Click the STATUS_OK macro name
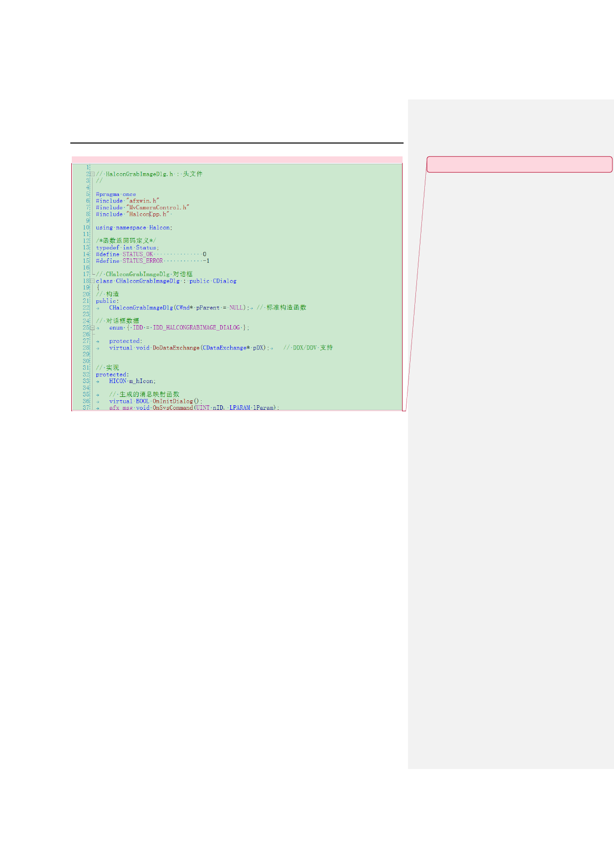 click(x=138, y=254)
